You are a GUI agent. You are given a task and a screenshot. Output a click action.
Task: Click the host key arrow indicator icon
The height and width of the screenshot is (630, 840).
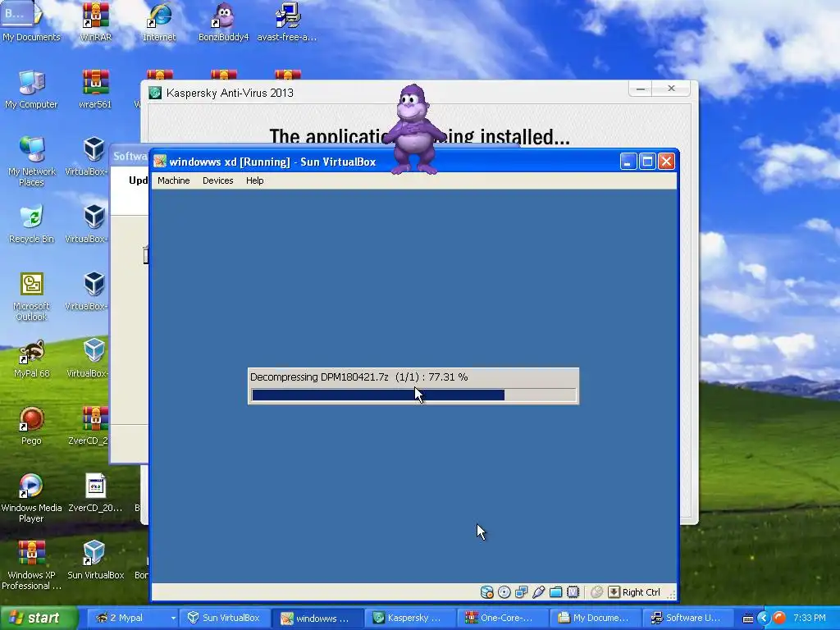coord(614,592)
